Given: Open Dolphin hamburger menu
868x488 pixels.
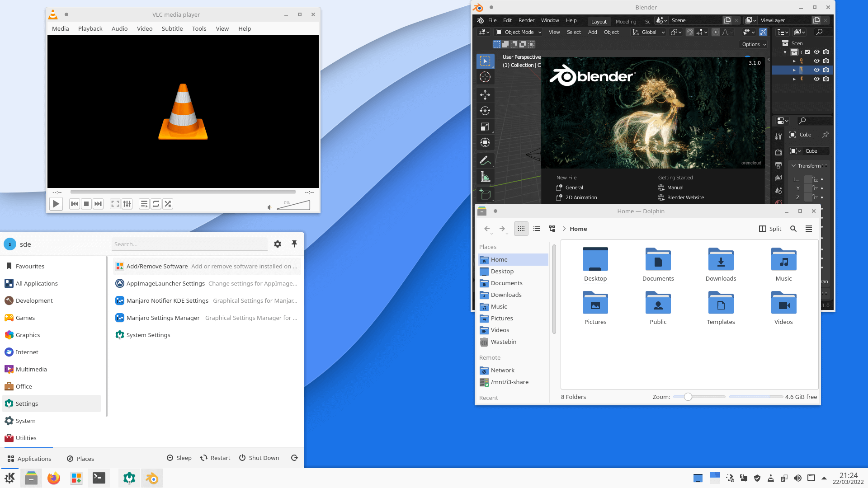Looking at the screenshot, I should pos(809,229).
